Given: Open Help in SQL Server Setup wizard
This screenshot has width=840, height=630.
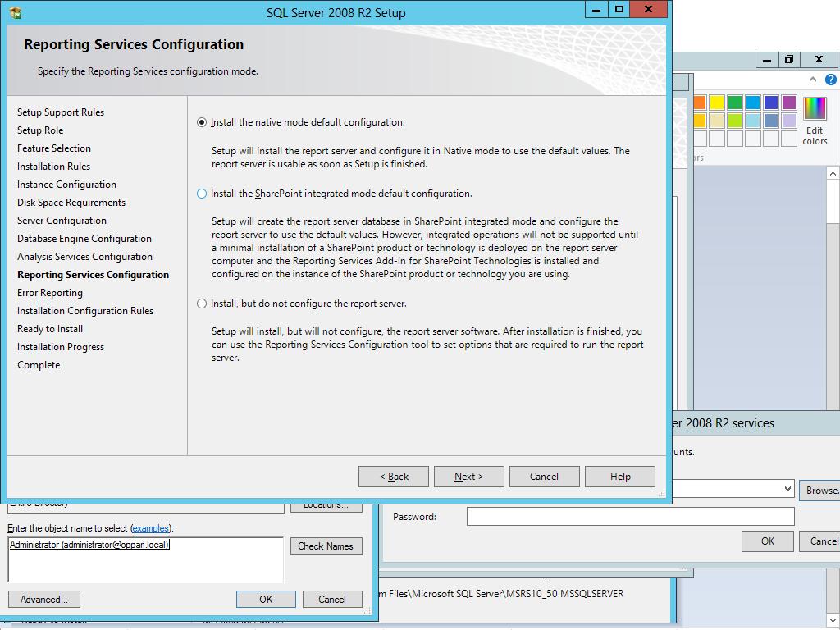Looking at the screenshot, I should [x=620, y=477].
